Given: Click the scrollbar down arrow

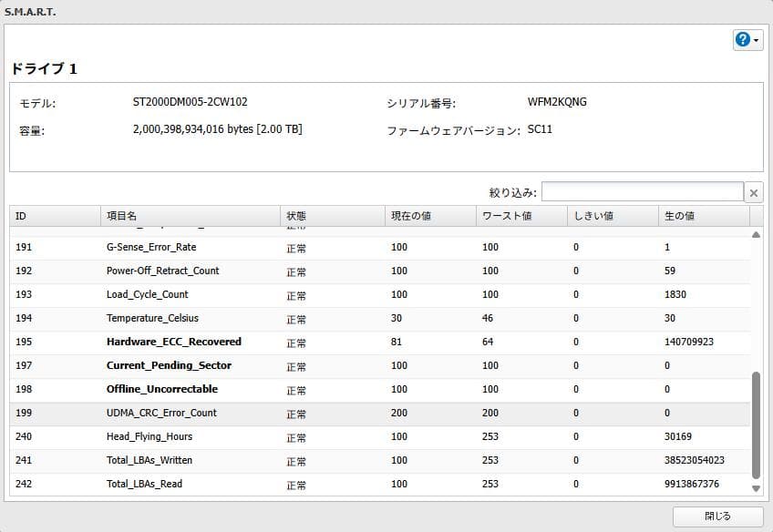Looking at the screenshot, I should (x=757, y=490).
